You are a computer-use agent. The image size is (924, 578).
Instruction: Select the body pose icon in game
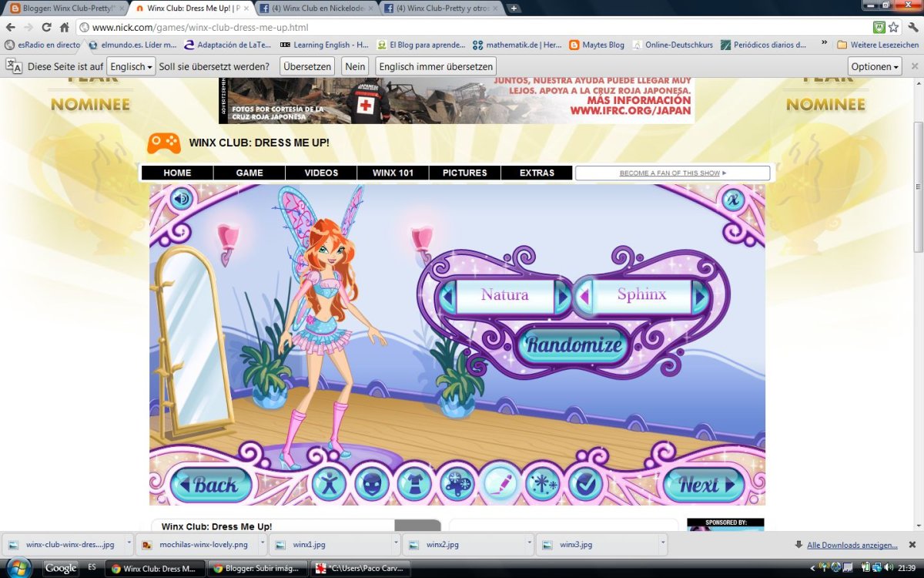coord(329,484)
